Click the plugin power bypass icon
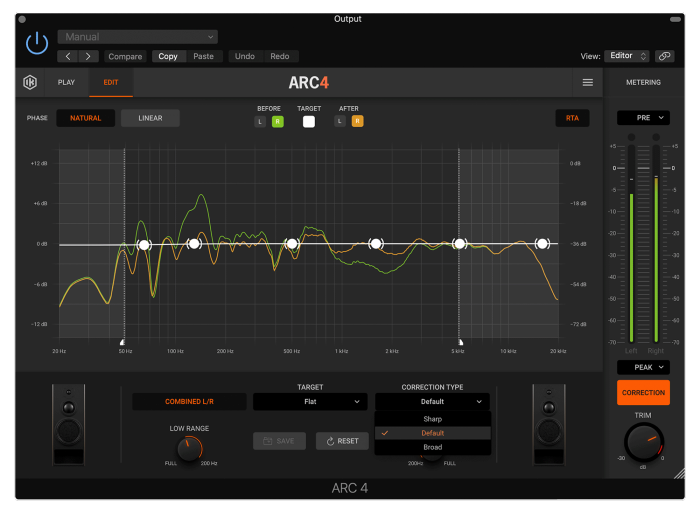Screen dimensions: 700x517 click(37, 43)
